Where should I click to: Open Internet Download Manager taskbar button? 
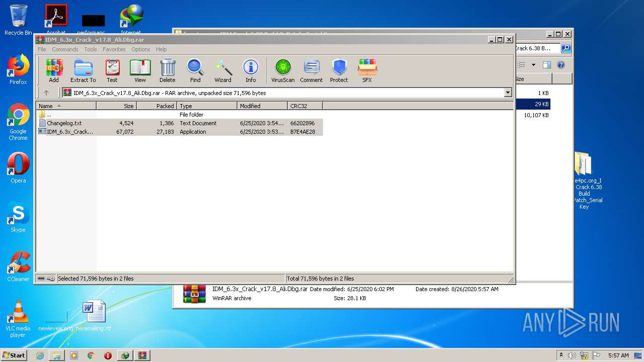coord(125,355)
